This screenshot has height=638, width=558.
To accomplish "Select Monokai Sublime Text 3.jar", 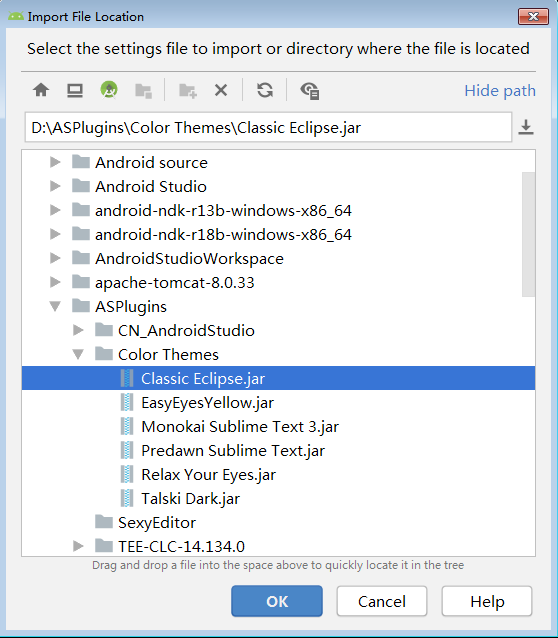I will tap(240, 427).
